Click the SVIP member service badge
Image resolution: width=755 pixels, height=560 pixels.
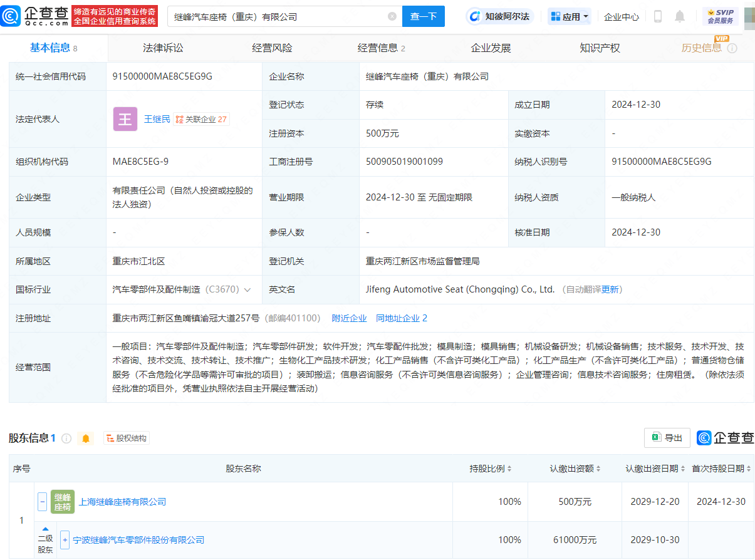coord(720,17)
